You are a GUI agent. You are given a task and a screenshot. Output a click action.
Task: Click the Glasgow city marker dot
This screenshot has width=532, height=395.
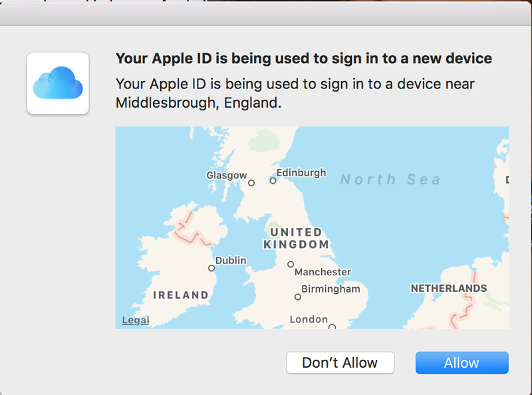tap(251, 182)
